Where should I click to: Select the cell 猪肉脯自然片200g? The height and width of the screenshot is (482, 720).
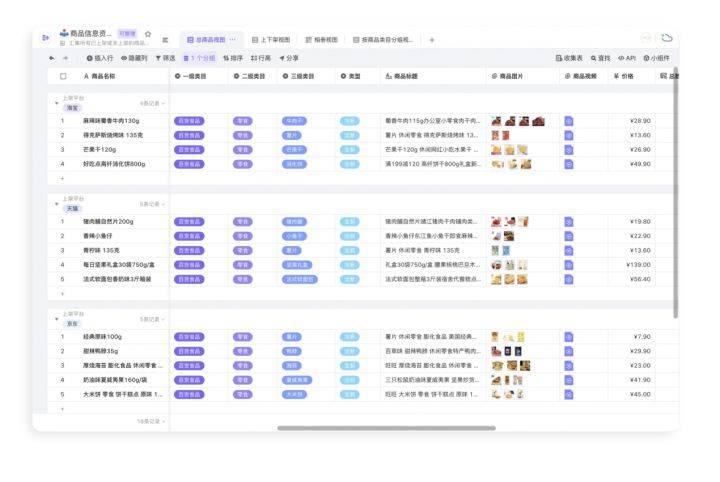point(108,222)
